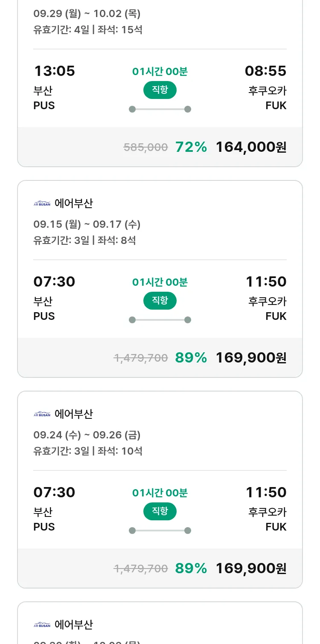This screenshot has width=320, height=644.
Task: Click date range 09.15 (월) ~ 09.17 (수)
Action: click(87, 224)
